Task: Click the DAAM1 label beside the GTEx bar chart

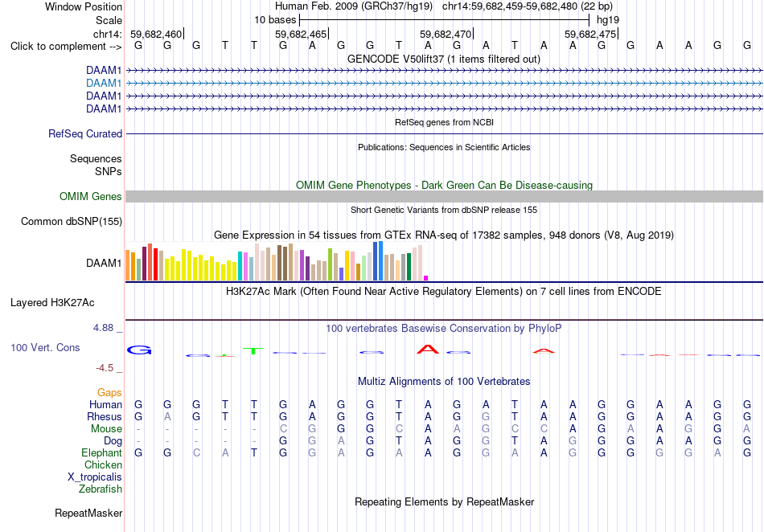Action: (104, 264)
